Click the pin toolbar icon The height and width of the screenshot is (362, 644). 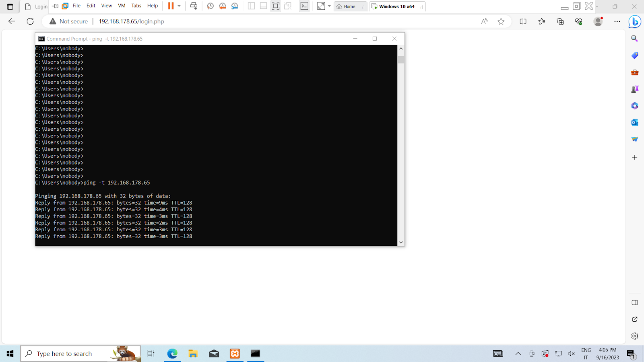(56, 6)
